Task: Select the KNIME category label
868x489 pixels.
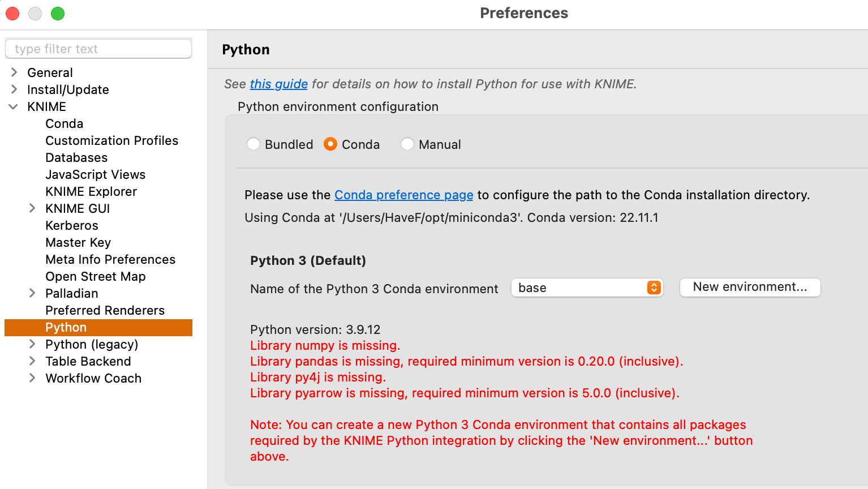Action: tap(46, 106)
